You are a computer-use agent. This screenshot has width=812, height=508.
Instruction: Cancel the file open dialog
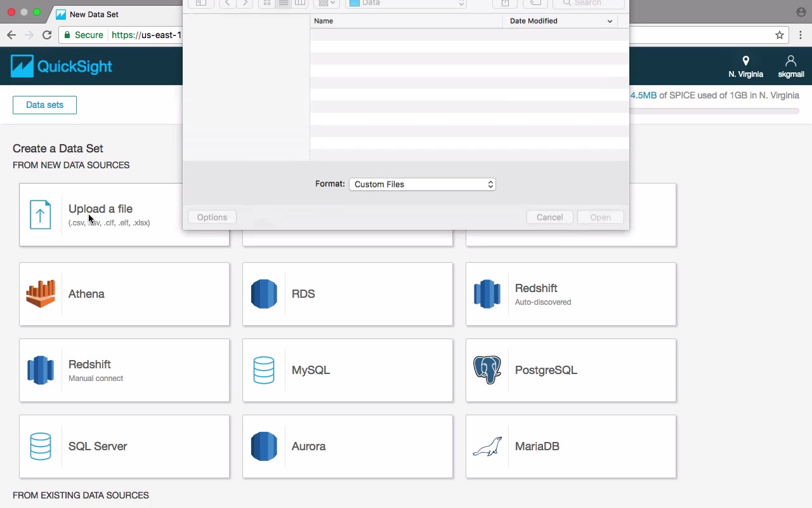click(549, 217)
